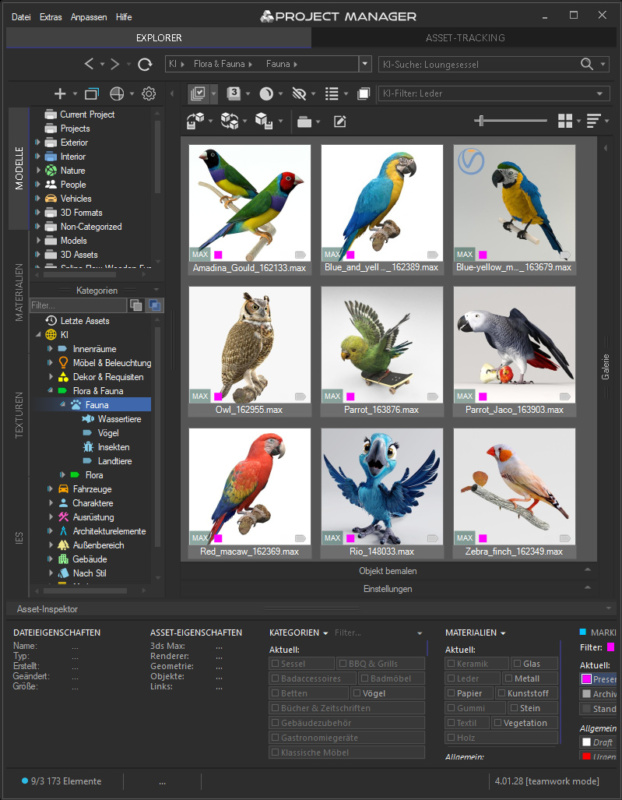The width and height of the screenshot is (622, 800).
Task: Click the refresh icon next to path
Action: 145,64
